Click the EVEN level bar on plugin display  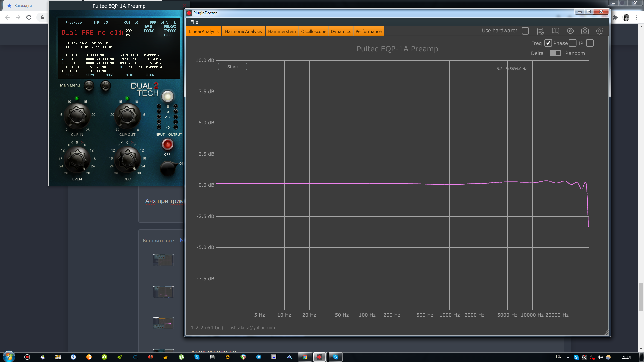click(90, 63)
